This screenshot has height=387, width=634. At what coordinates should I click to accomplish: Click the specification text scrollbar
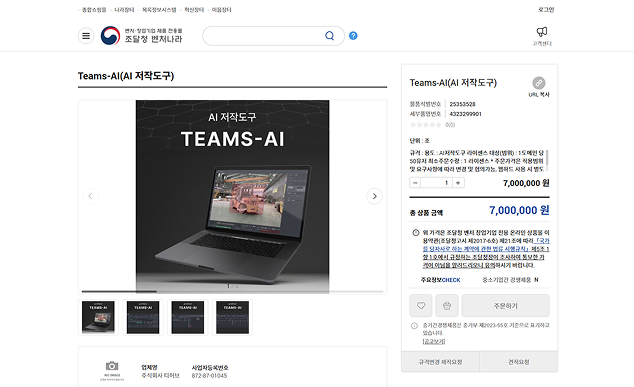click(x=547, y=158)
